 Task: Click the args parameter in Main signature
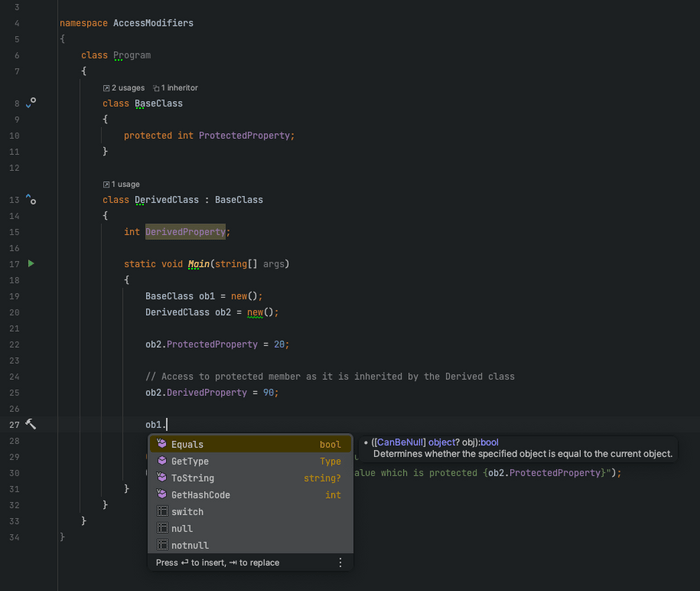pyautogui.click(x=274, y=264)
